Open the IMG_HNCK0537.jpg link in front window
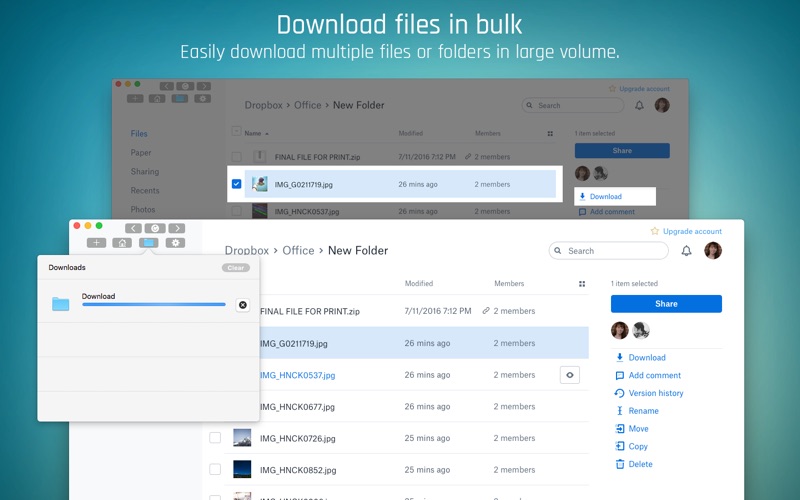800x500 pixels. (x=297, y=375)
